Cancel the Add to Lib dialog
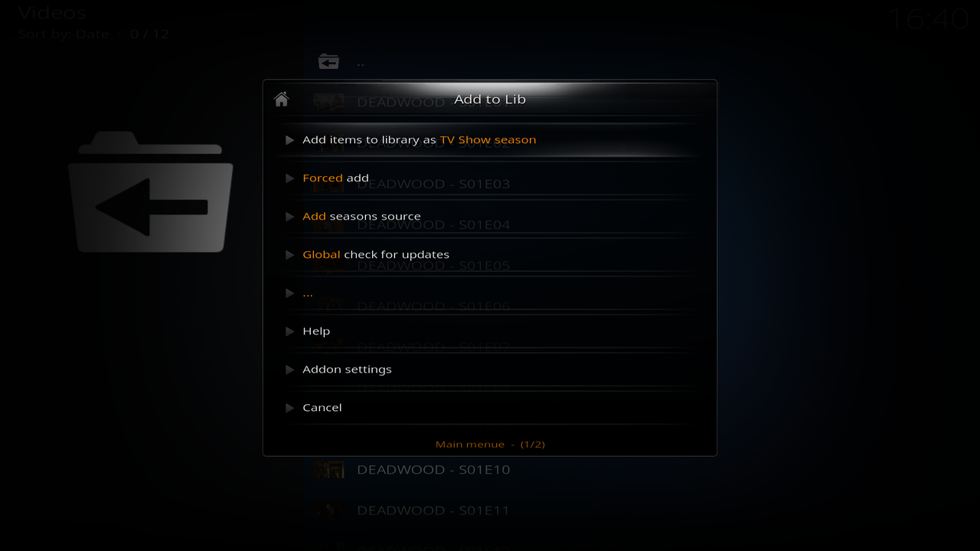 [x=490, y=408]
